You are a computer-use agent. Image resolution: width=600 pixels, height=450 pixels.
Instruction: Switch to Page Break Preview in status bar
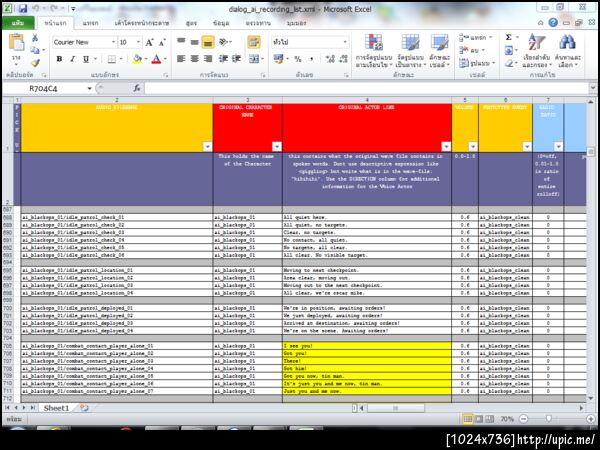click(x=489, y=419)
